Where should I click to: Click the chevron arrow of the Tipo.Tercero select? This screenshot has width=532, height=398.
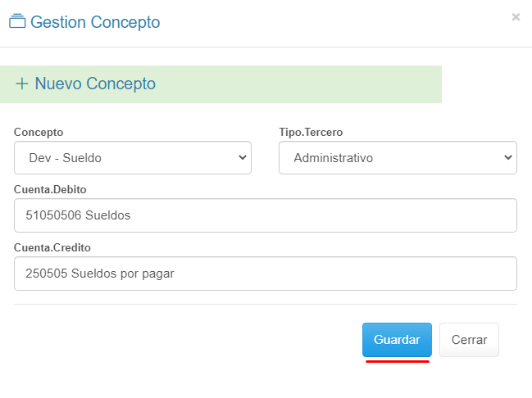tap(508, 158)
